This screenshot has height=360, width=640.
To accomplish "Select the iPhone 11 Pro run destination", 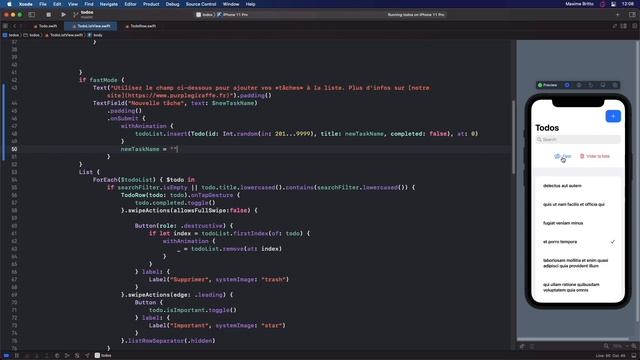I will (233, 15).
